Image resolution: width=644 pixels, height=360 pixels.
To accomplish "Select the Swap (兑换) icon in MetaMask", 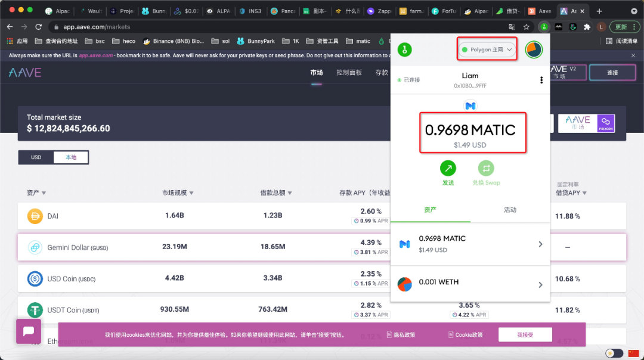I will coord(486,169).
